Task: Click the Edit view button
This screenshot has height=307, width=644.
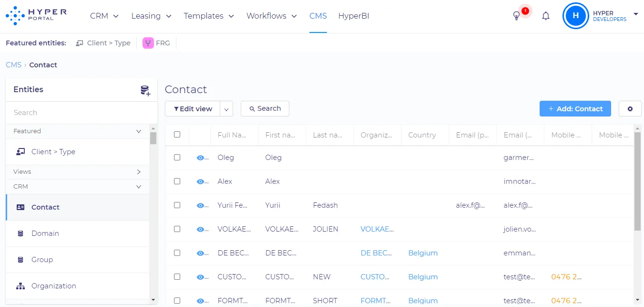Action: click(193, 109)
